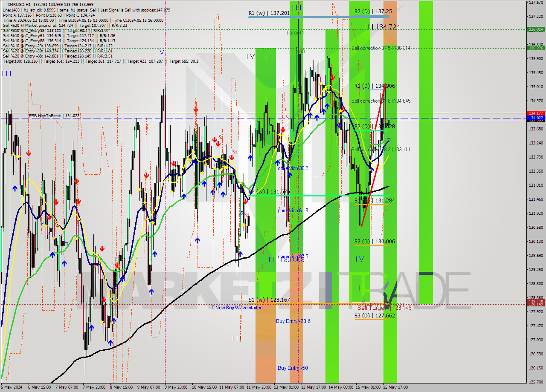
Task: Click the red 134.177 price tag
Action: point(536,113)
